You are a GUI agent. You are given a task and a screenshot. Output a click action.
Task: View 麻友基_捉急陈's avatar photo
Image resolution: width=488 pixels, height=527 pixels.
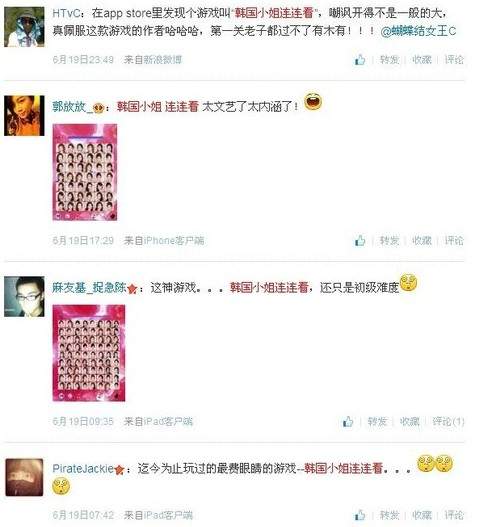pos(24,296)
